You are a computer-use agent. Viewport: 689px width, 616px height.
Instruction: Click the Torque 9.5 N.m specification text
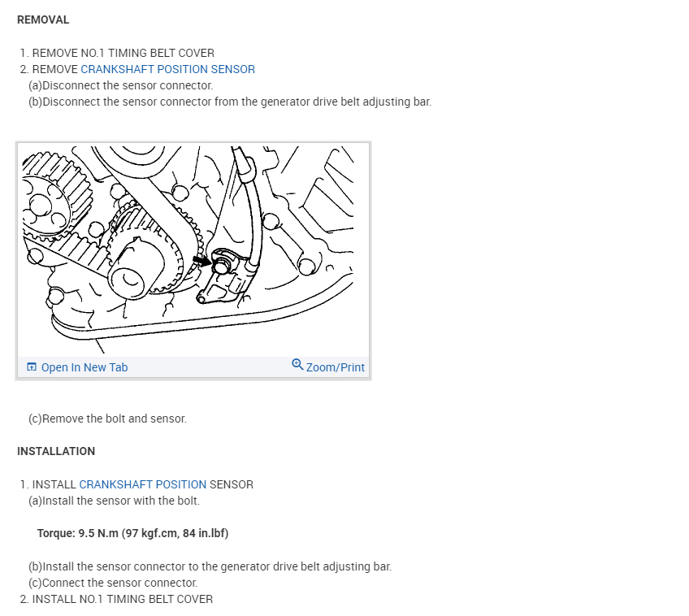click(x=132, y=533)
